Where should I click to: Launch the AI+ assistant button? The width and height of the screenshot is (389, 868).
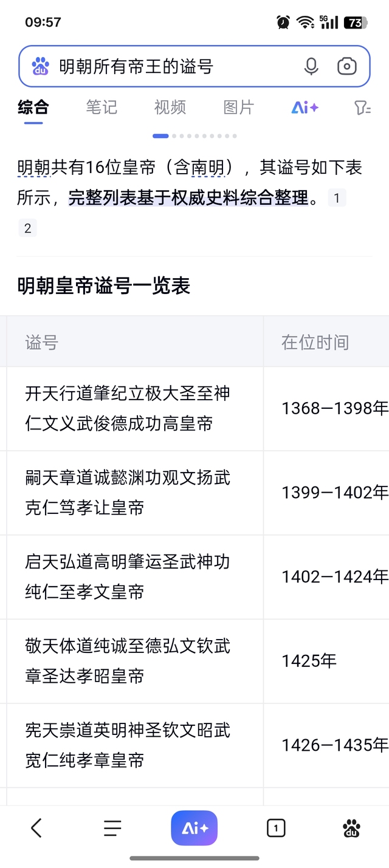pos(194,828)
